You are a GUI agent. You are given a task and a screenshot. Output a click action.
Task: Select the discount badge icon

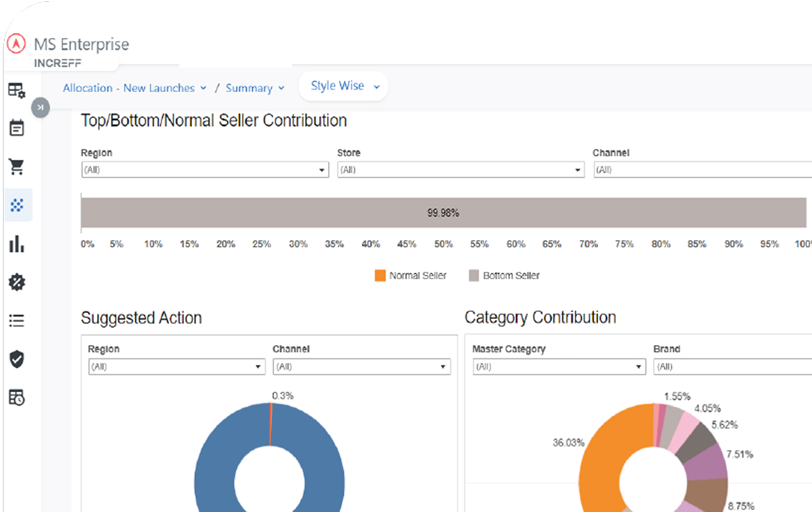[17, 282]
